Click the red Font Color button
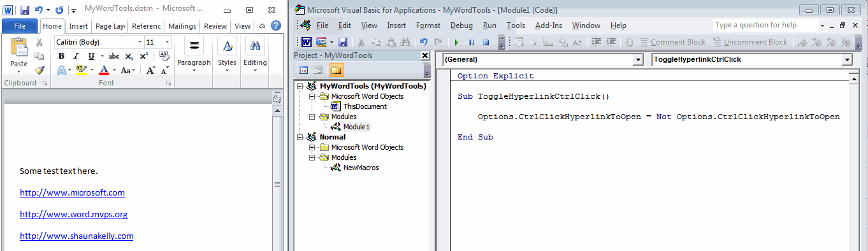 click(104, 70)
